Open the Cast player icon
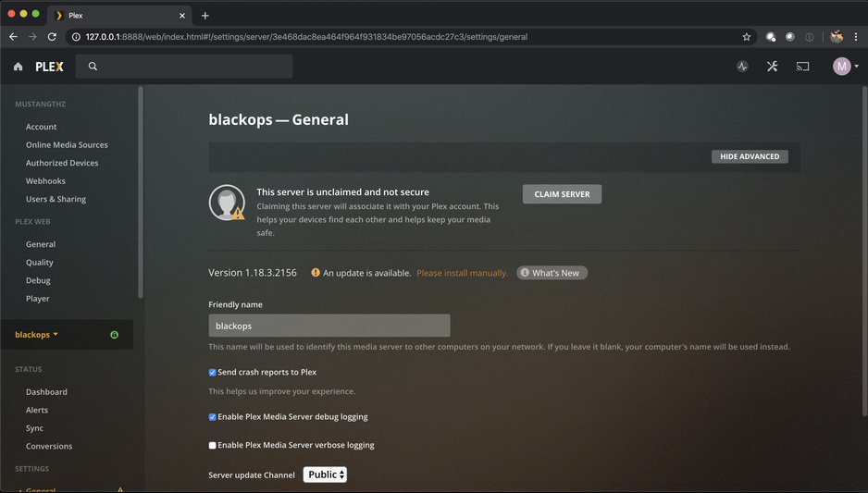The width and height of the screenshot is (868, 493). [x=802, y=67]
